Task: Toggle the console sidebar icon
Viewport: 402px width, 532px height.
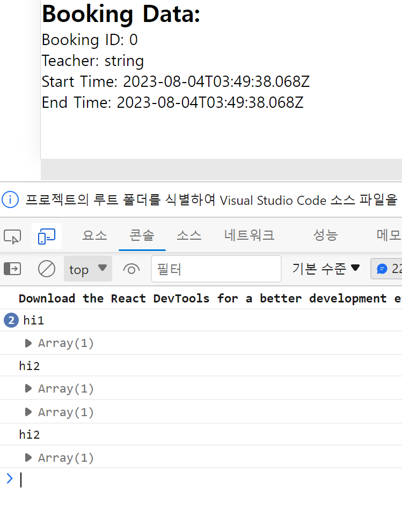Action: tap(12, 269)
